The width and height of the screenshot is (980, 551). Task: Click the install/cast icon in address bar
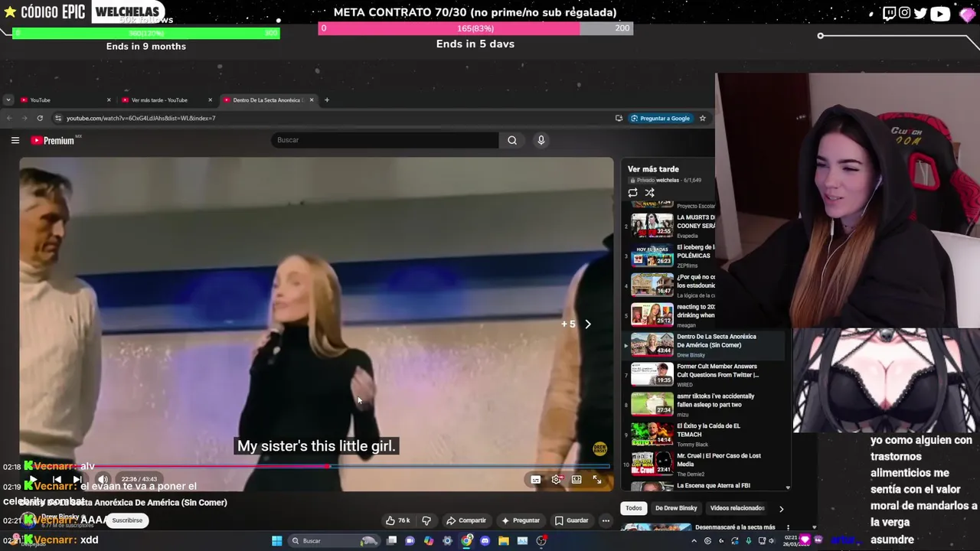click(619, 118)
